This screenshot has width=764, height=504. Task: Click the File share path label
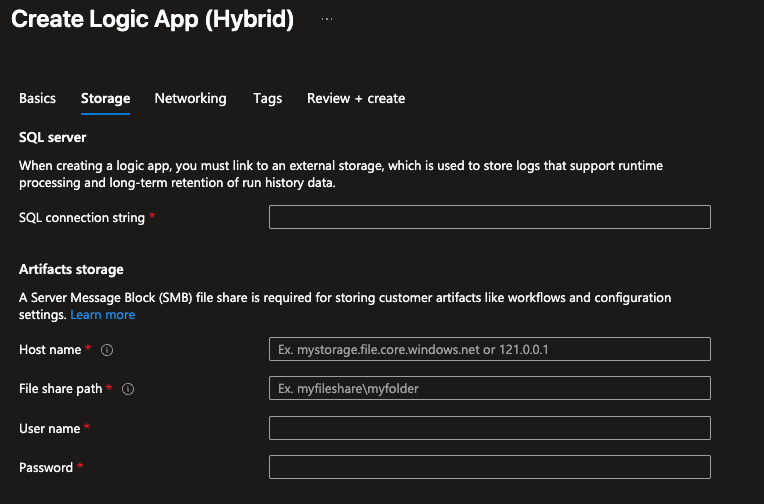[x=60, y=389]
